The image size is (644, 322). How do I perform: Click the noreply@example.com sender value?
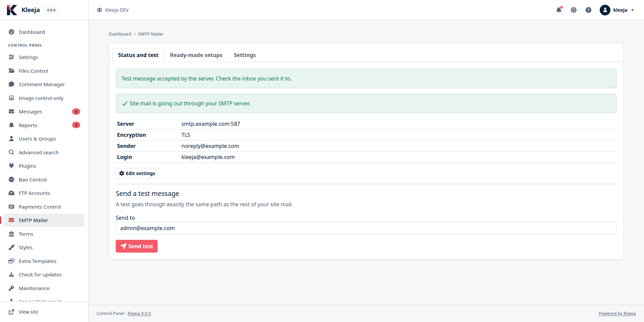coord(210,146)
